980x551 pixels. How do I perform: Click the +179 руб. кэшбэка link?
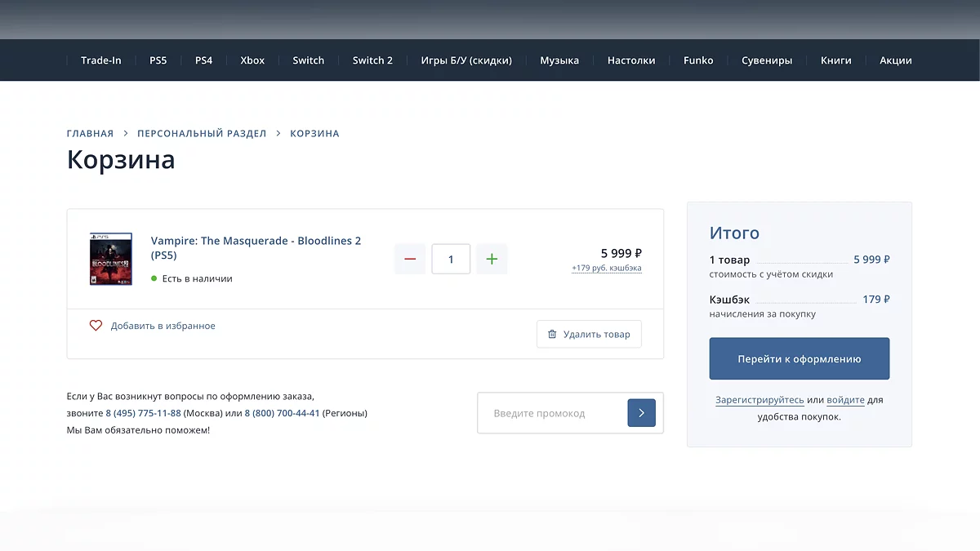point(607,268)
